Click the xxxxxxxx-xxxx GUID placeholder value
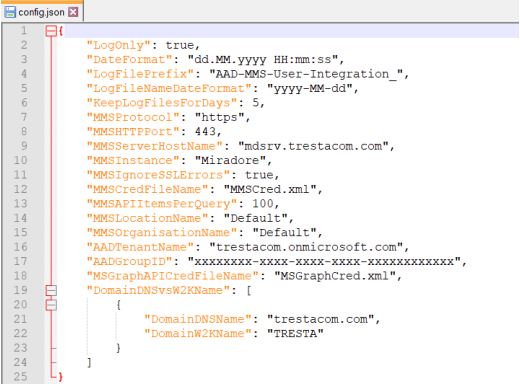Viewport: 520px width, 384px height. 324,261
